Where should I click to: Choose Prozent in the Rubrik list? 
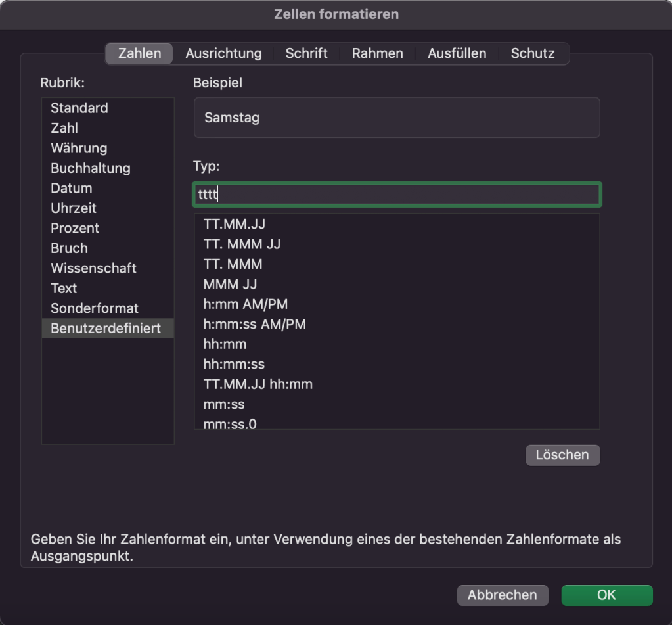pos(75,228)
